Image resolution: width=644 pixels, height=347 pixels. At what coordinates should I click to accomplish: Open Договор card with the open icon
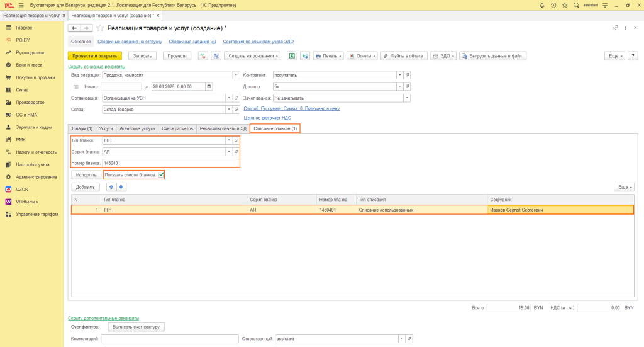(x=407, y=86)
